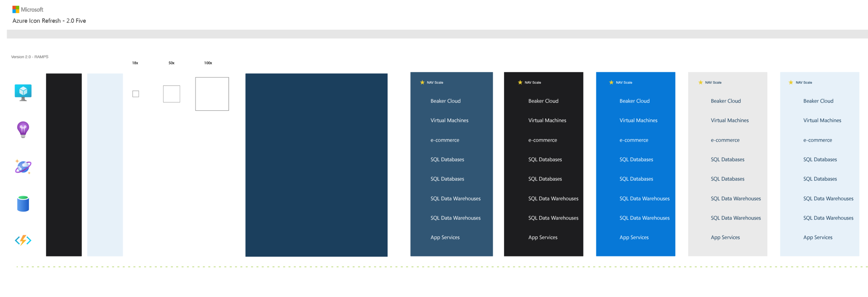Open App Services in the gray panel
Image resolution: width=868 pixels, height=297 pixels.
(725, 237)
